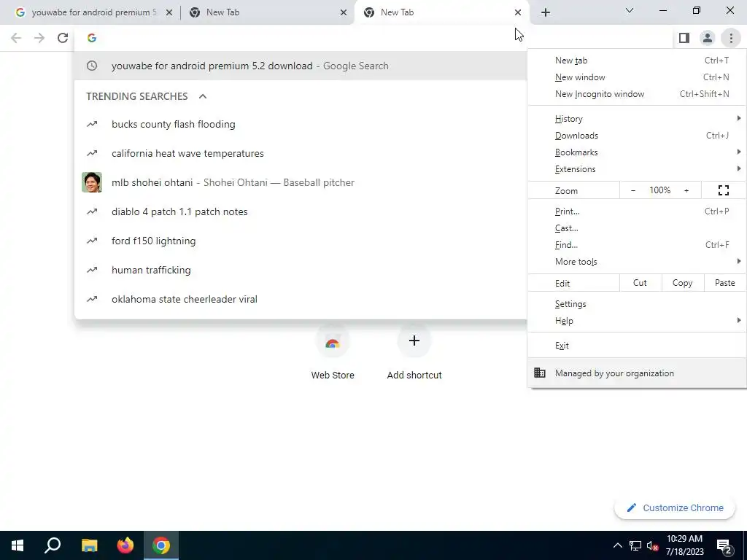Choose Find from the menu
The width and height of the screenshot is (747, 560).
pos(637,245)
